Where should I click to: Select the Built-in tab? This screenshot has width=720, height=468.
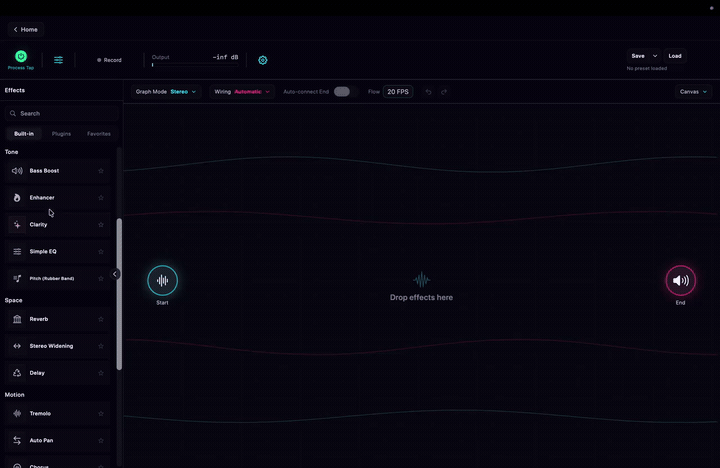coord(24,134)
